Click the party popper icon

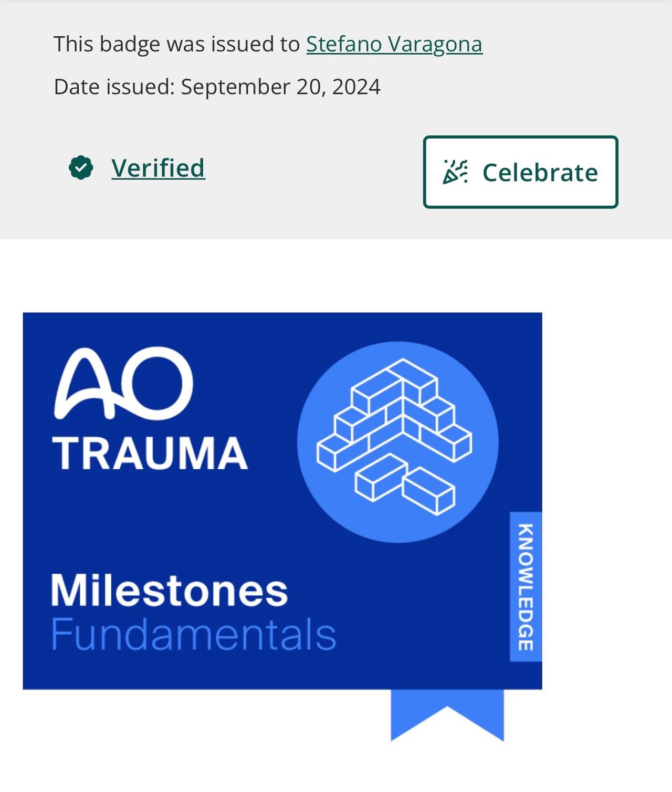point(455,172)
